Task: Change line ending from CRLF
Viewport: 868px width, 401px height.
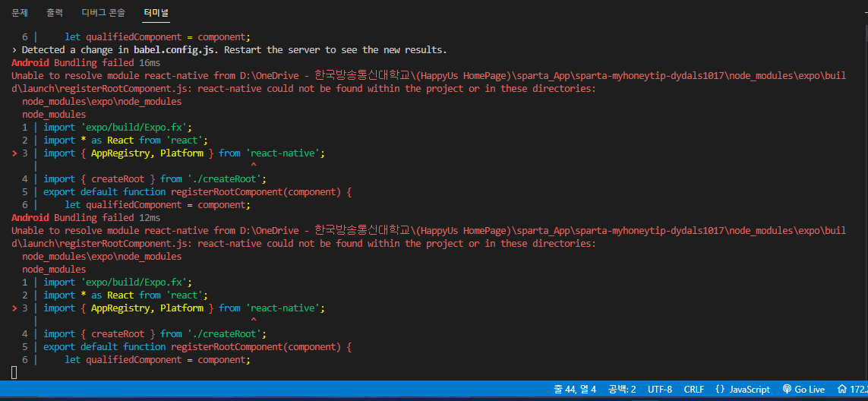Action: (693, 389)
